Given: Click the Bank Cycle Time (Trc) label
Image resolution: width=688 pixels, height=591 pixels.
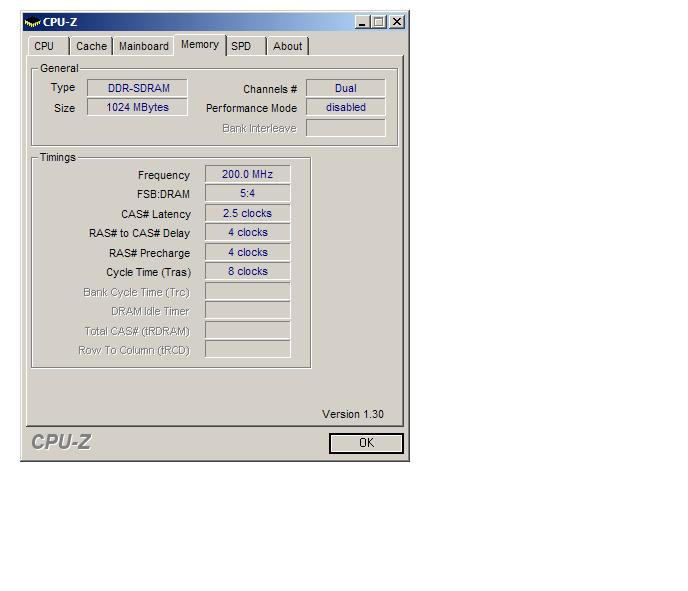Looking at the screenshot, I should (136, 292).
